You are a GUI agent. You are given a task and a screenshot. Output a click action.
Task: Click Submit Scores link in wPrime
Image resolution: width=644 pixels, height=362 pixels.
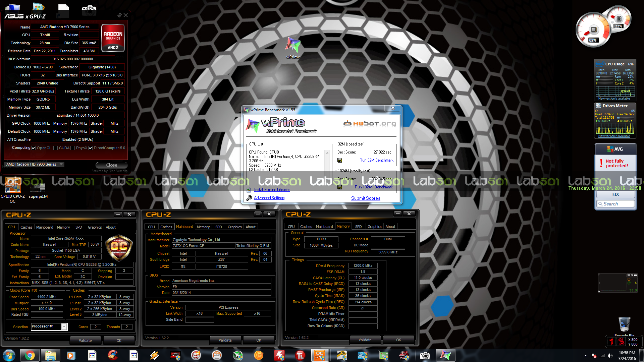tap(366, 198)
